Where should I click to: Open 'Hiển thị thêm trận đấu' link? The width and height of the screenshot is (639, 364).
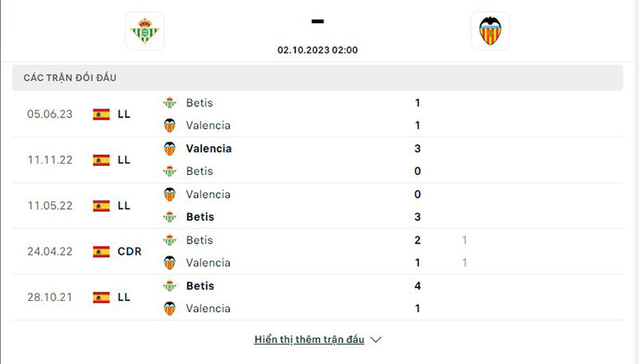click(x=309, y=339)
